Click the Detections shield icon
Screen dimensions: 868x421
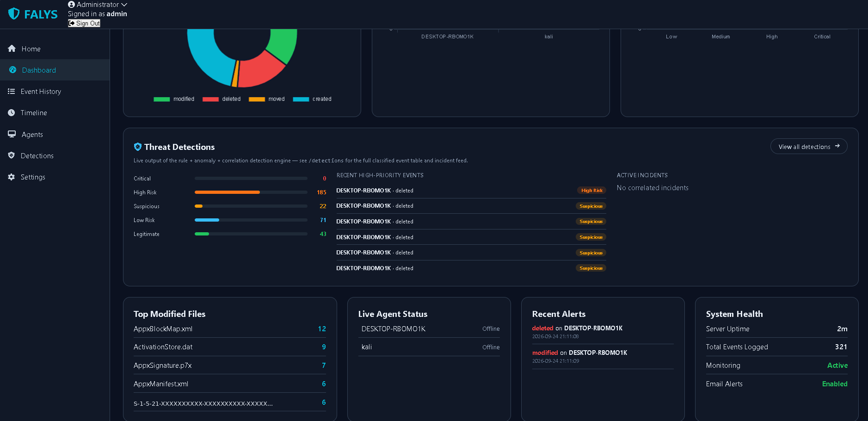pyautogui.click(x=12, y=155)
